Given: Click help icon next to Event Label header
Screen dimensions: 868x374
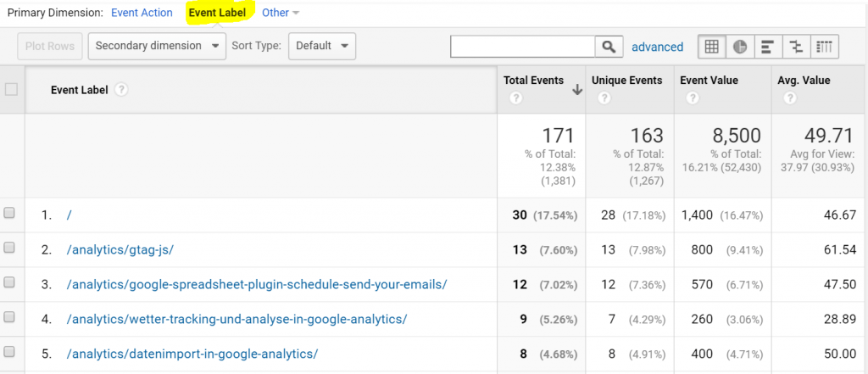Looking at the screenshot, I should (x=121, y=90).
